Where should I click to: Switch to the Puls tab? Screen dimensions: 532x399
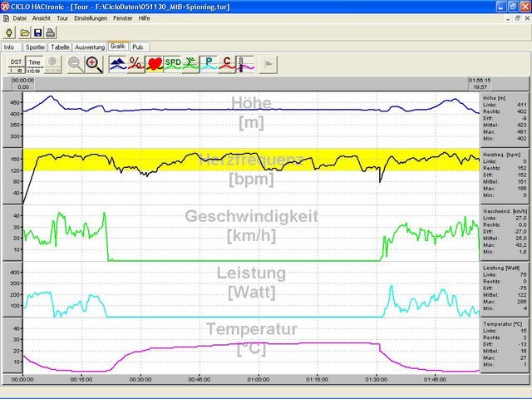(138, 47)
